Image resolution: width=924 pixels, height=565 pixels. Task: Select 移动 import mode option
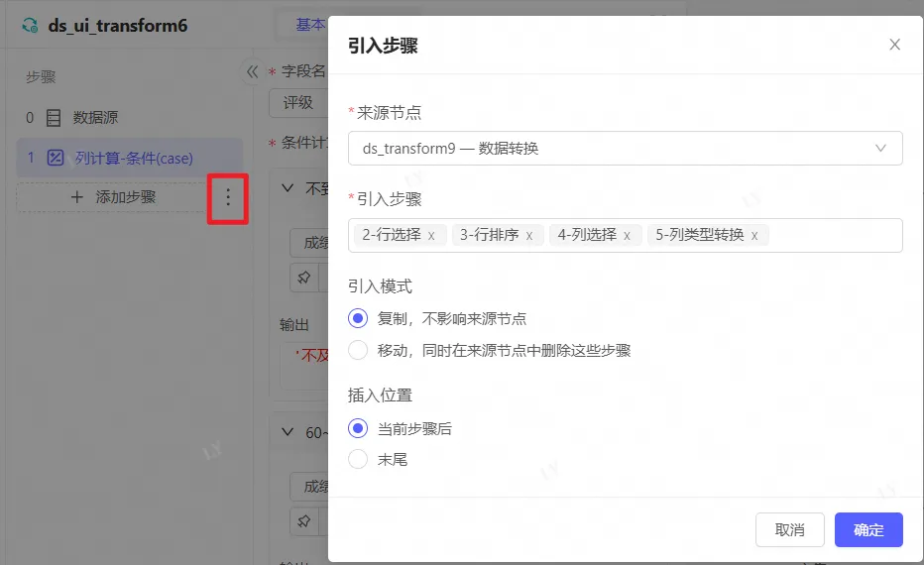358,350
